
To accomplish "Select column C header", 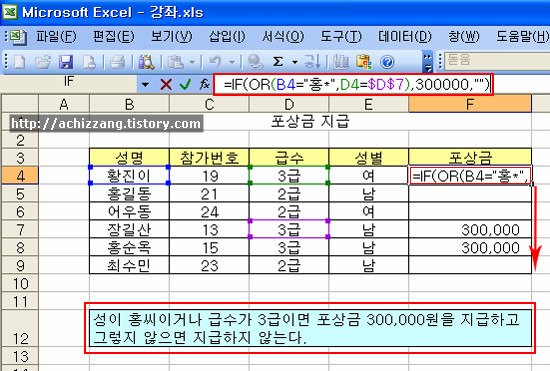I will coord(209,104).
